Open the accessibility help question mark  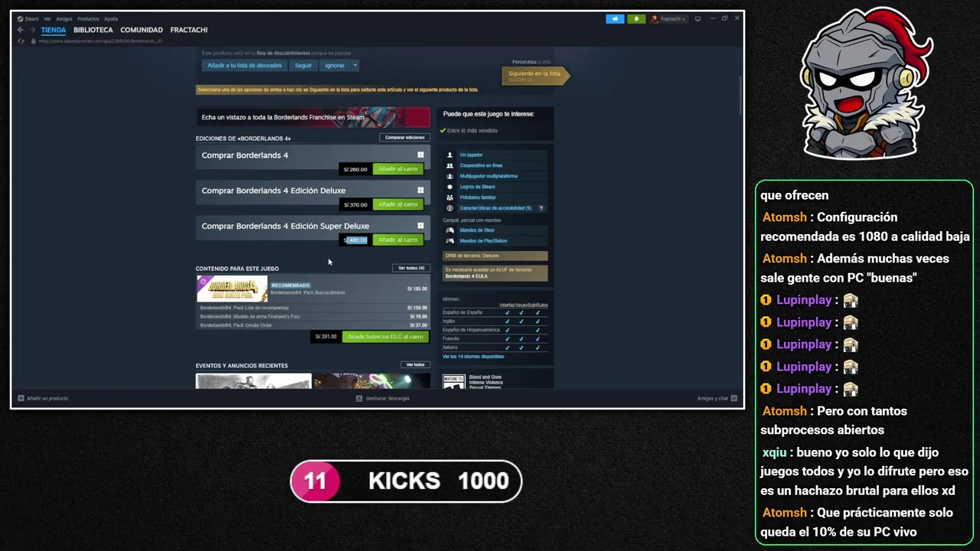(x=541, y=208)
